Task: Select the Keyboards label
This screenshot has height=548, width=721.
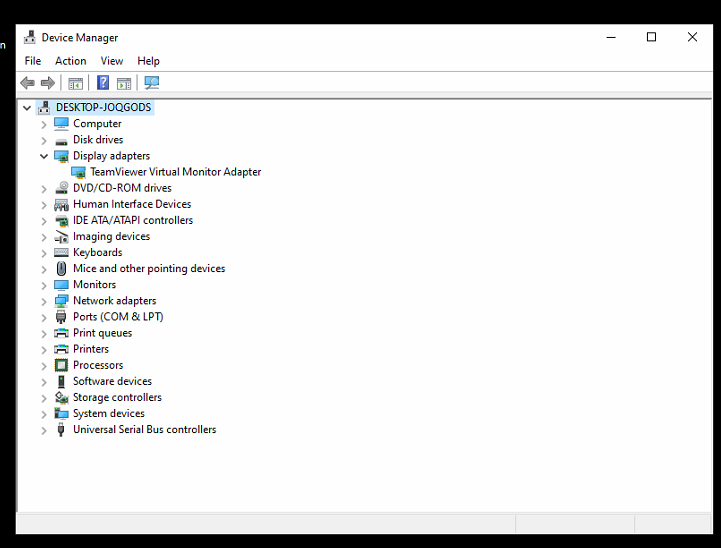Action: click(97, 252)
